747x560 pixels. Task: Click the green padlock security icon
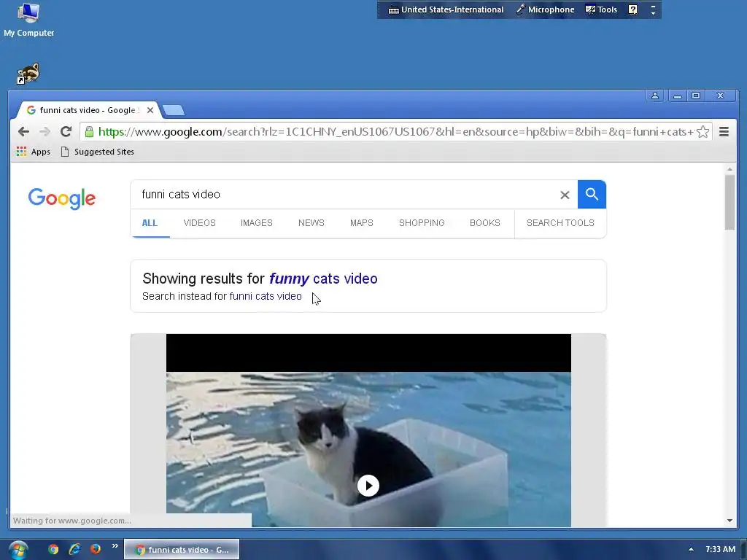89,132
